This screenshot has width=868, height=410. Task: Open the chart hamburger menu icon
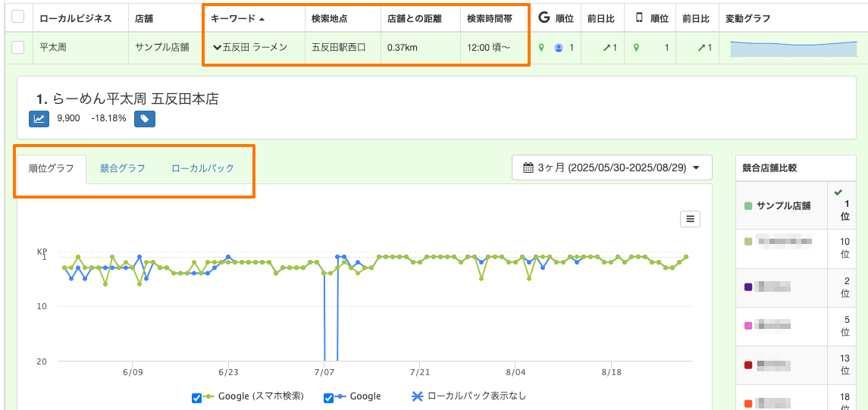pyautogui.click(x=690, y=219)
